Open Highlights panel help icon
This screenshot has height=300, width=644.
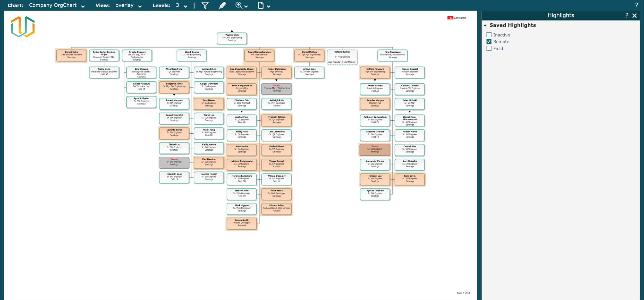[x=627, y=15]
